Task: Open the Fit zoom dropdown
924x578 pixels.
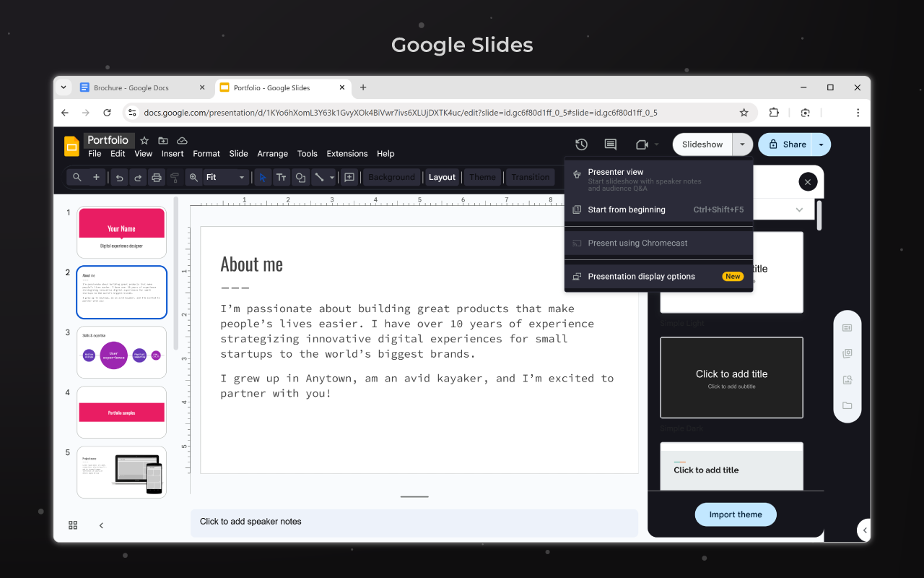Action: coord(242,177)
